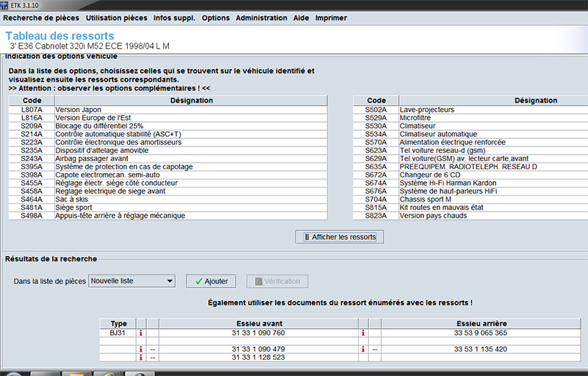Image resolution: width=588 pixels, height=376 pixels.
Task: Select front axle part 31 33 1 090 479
Action: 259,350
